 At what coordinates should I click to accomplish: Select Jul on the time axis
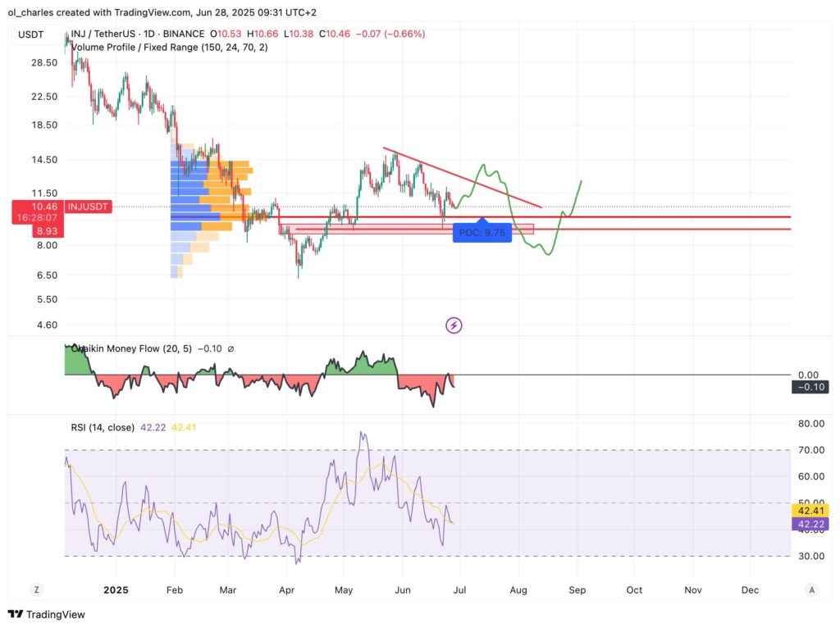459,589
